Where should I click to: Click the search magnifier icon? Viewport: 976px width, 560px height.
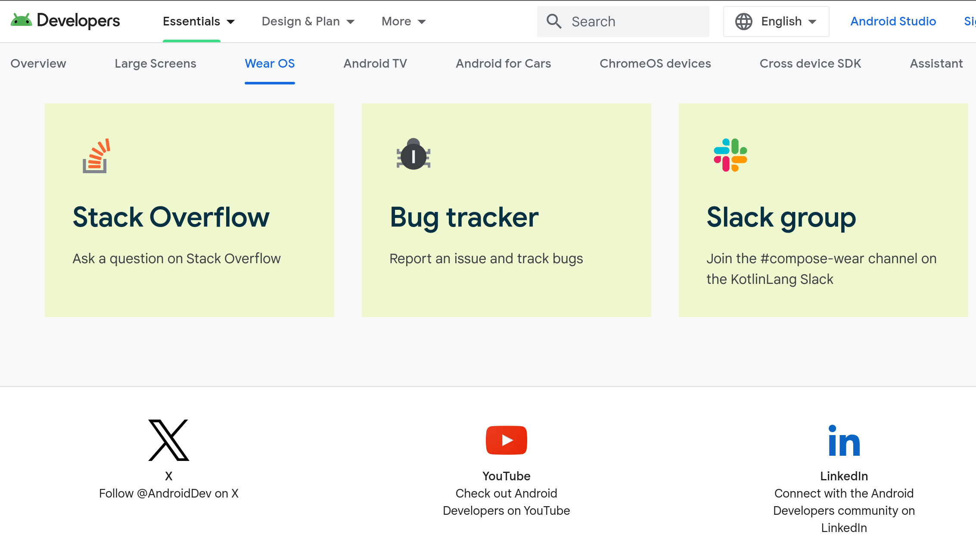click(x=554, y=21)
